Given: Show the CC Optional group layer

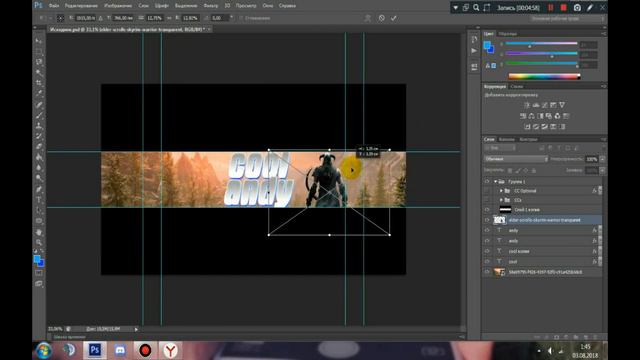Looking at the screenshot, I should pos(487,191).
